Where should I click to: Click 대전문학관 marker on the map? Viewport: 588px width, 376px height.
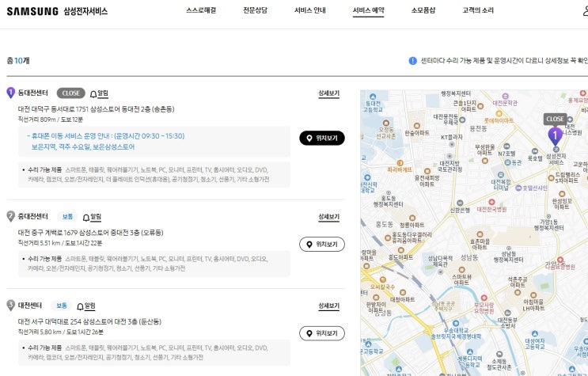pyautogui.click(x=506, y=96)
